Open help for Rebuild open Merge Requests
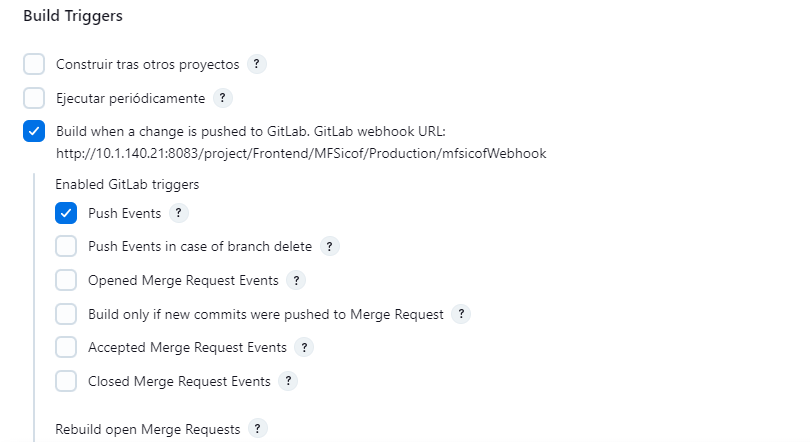Screen dimensions: 810x442 pyautogui.click(x=258, y=429)
